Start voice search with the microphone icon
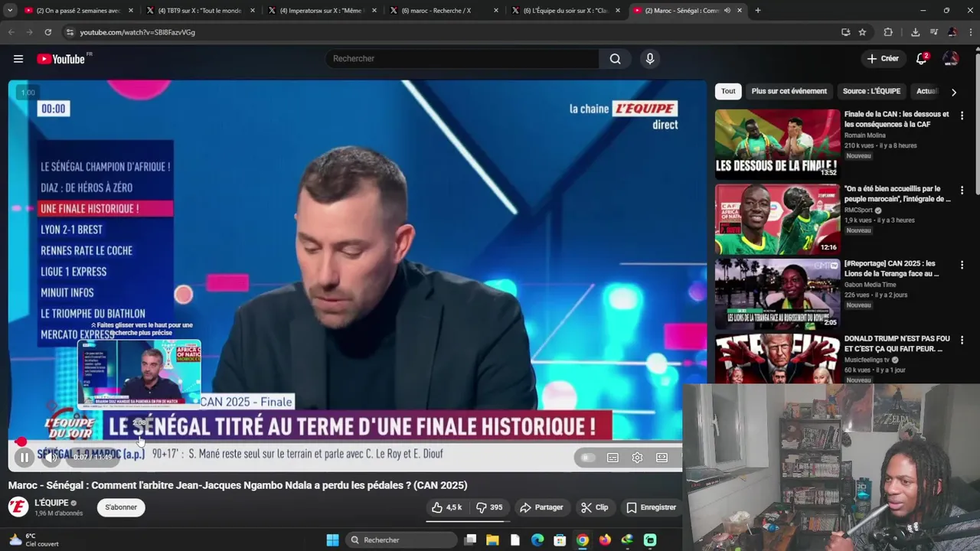Screen dimensions: 980x551 (650, 59)
